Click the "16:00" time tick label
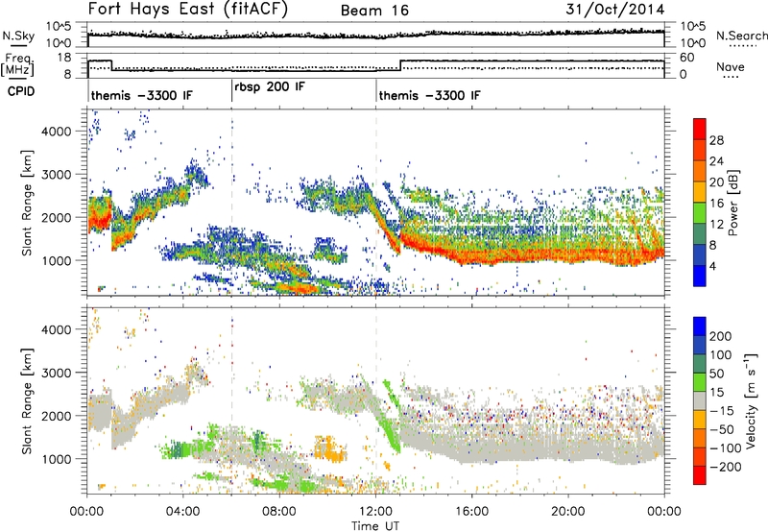Image resolution: width=768 pixels, height=532 pixels. click(x=471, y=512)
